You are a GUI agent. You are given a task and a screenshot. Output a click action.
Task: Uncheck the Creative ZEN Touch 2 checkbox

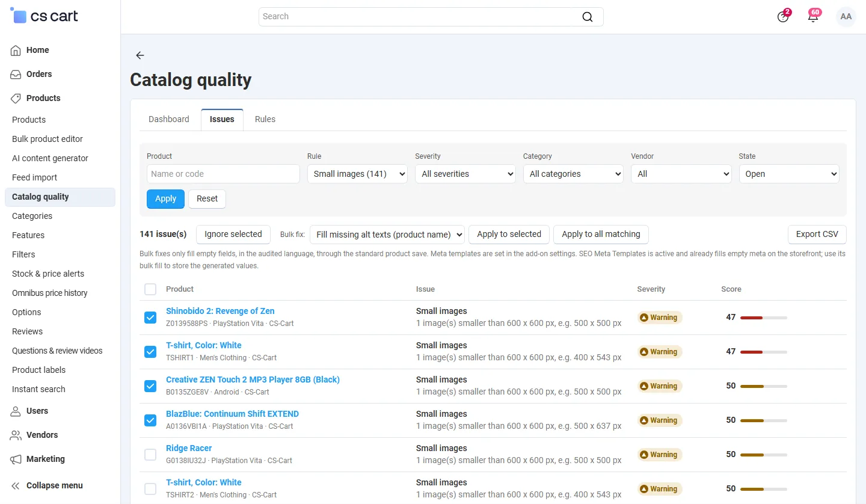pyautogui.click(x=150, y=386)
